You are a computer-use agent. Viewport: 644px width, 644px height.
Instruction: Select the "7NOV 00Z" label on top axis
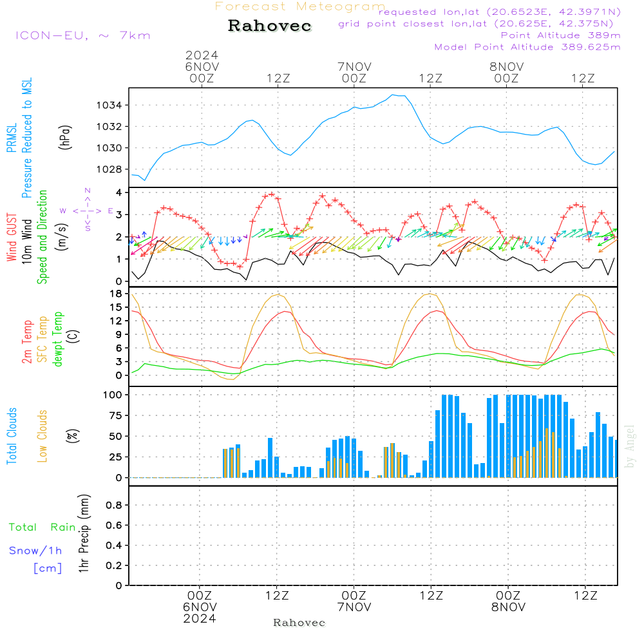point(354,72)
